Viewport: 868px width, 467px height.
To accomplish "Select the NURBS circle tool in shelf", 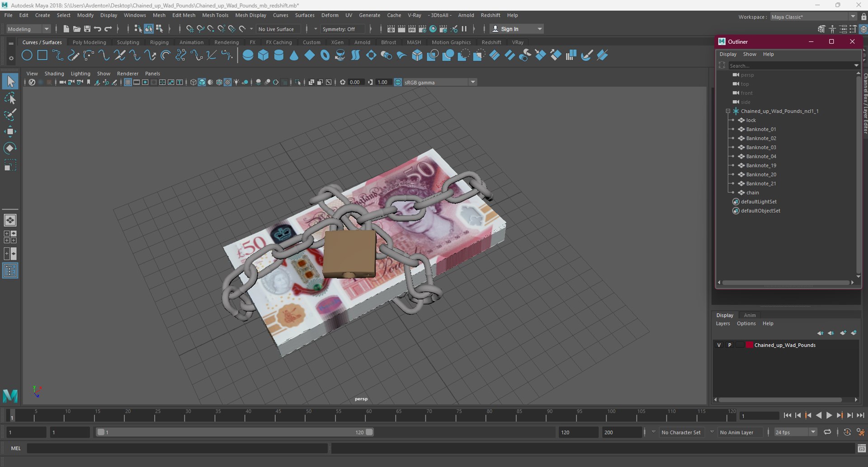I will [27, 56].
